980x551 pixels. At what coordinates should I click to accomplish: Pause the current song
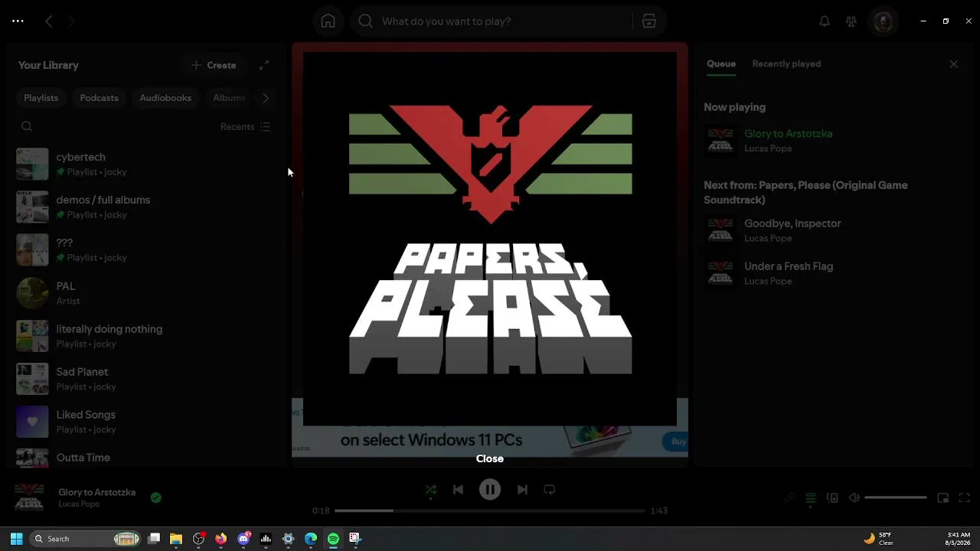(x=490, y=490)
